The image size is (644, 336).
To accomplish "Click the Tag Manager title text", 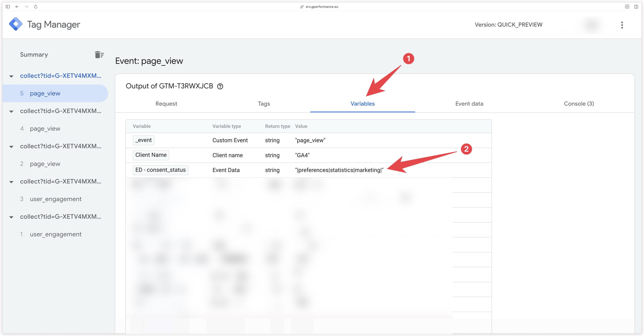I will [53, 24].
